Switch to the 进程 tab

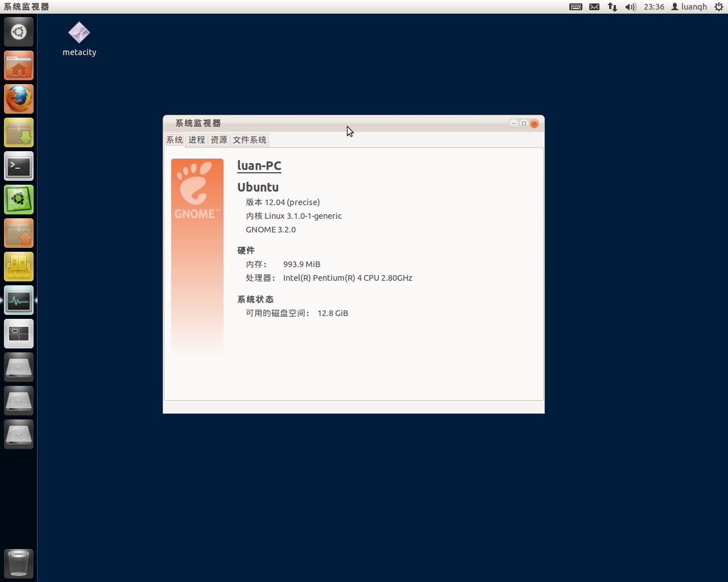(197, 140)
